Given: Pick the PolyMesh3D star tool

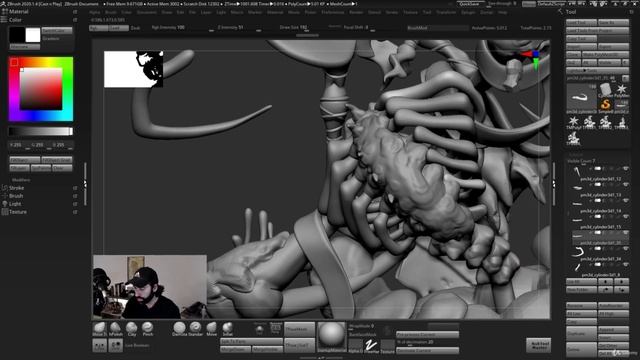Looking at the screenshot, I should pos(622,90).
